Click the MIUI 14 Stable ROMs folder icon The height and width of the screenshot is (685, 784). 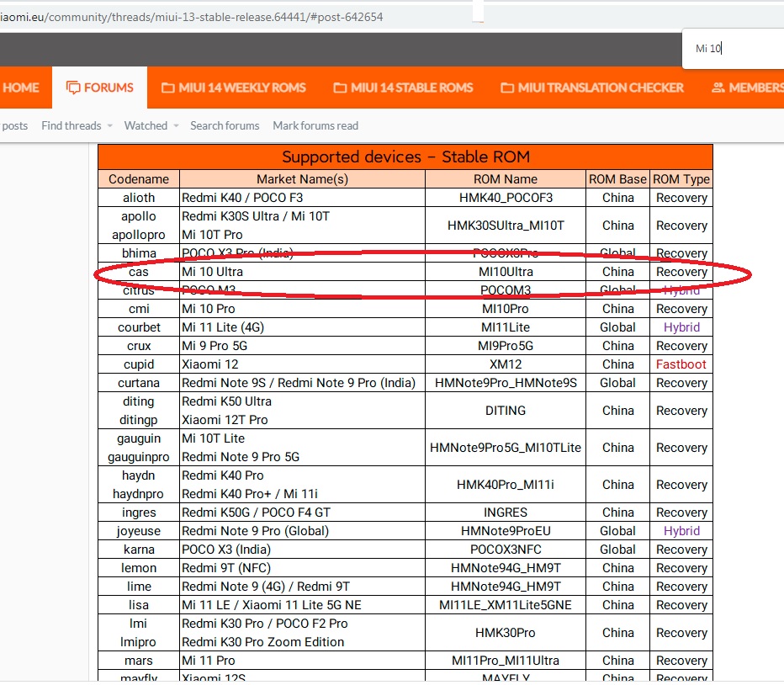coord(340,88)
